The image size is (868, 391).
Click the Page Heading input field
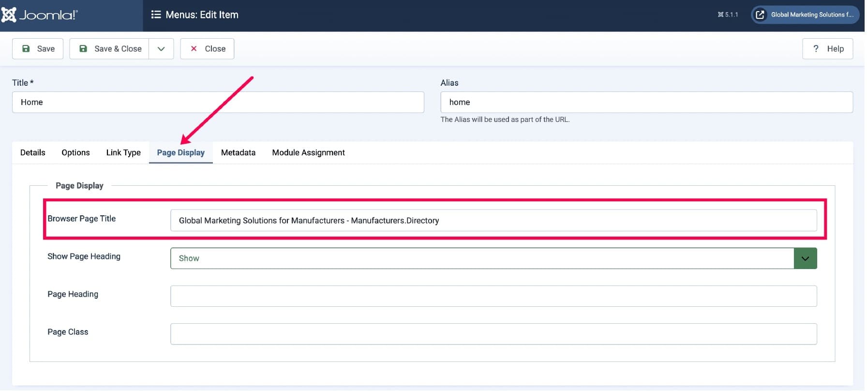coord(494,296)
